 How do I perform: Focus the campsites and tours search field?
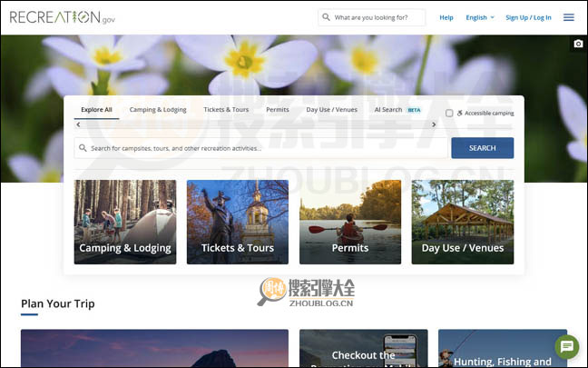coord(263,148)
